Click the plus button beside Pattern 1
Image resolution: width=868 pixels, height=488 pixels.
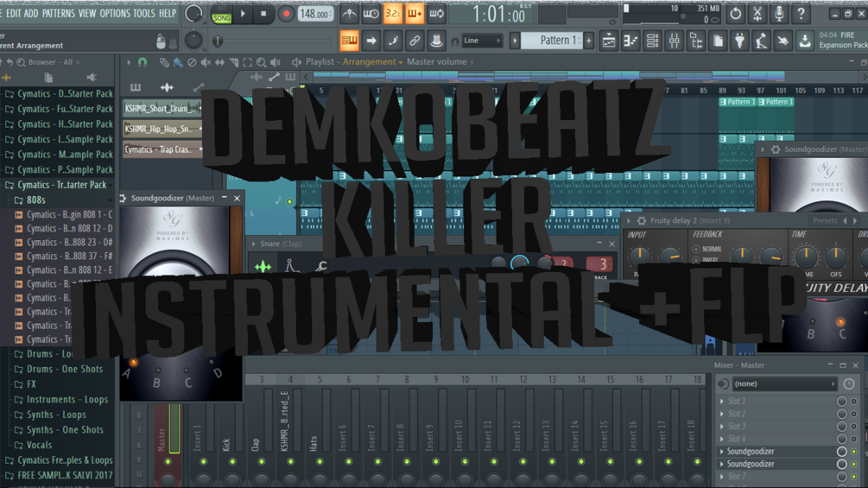pos(589,41)
